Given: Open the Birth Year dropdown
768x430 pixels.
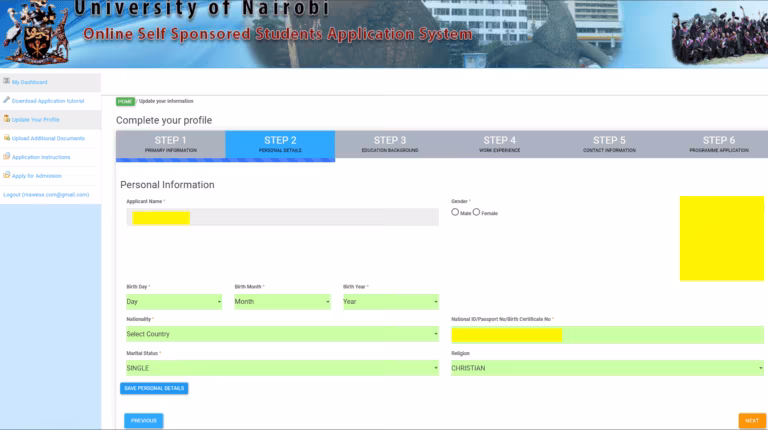Looking at the screenshot, I should pyautogui.click(x=391, y=302).
